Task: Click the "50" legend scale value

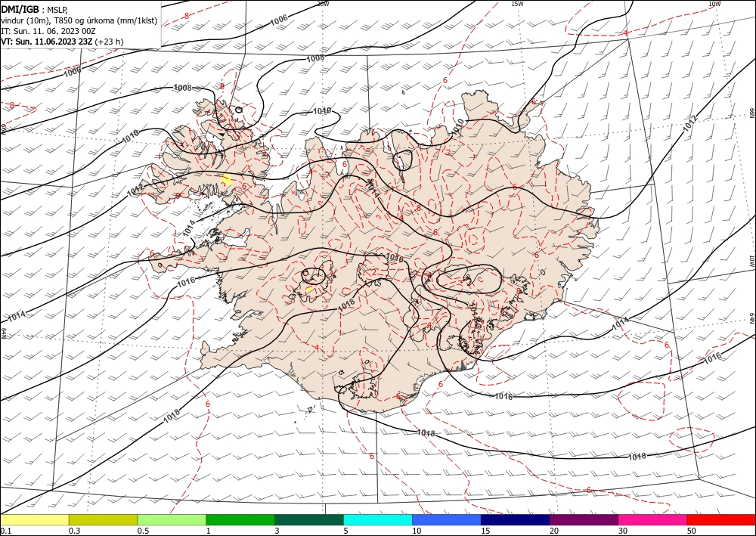Action: (692, 531)
